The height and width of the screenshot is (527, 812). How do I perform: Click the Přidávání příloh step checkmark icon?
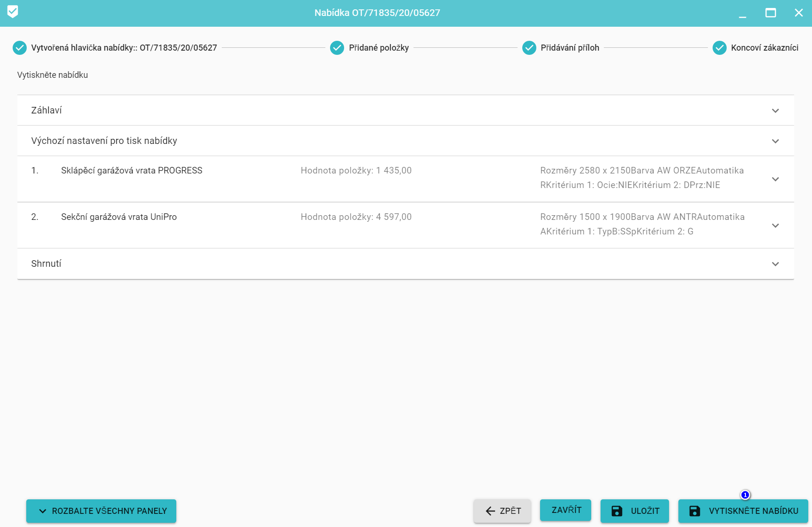pos(529,48)
